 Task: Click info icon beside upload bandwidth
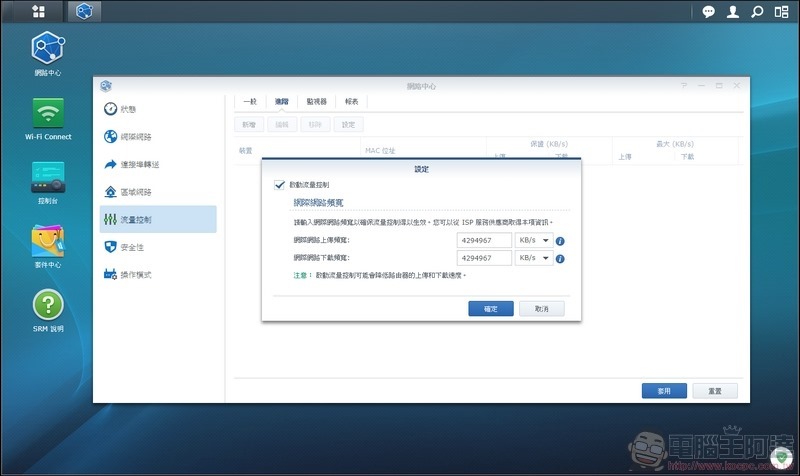pos(560,241)
